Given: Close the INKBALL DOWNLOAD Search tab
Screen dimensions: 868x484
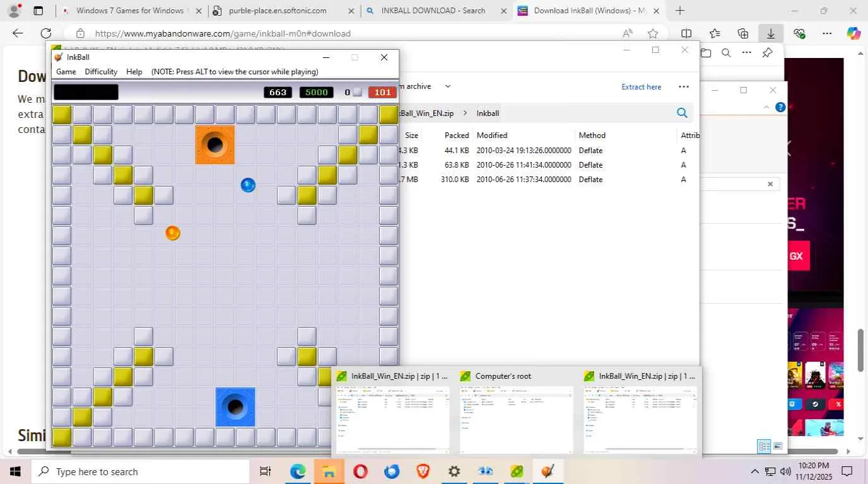Looking at the screenshot, I should tap(503, 11).
